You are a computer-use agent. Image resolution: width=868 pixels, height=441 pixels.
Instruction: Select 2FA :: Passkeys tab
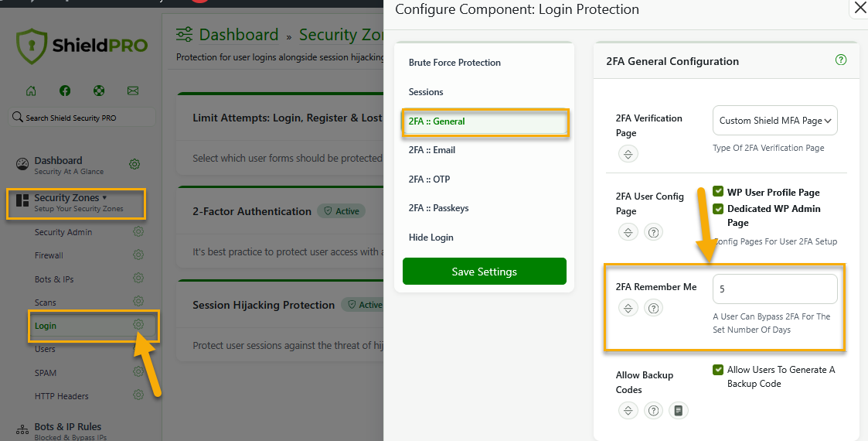coord(438,208)
